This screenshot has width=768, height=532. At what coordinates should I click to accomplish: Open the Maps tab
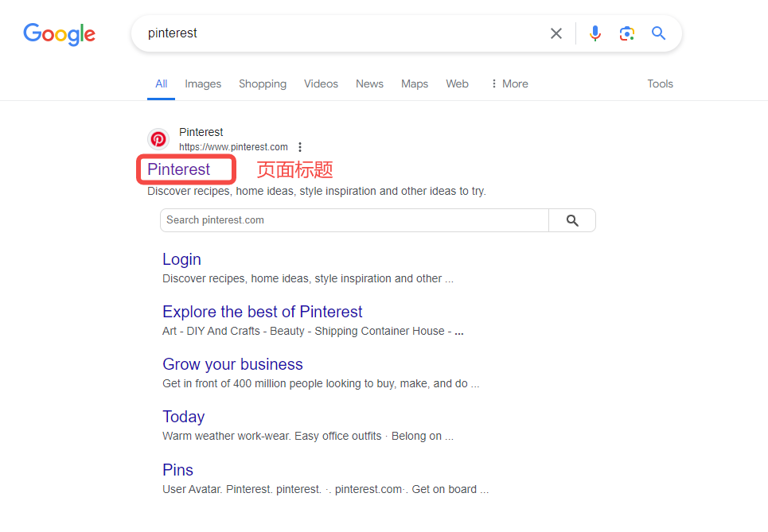click(x=415, y=83)
